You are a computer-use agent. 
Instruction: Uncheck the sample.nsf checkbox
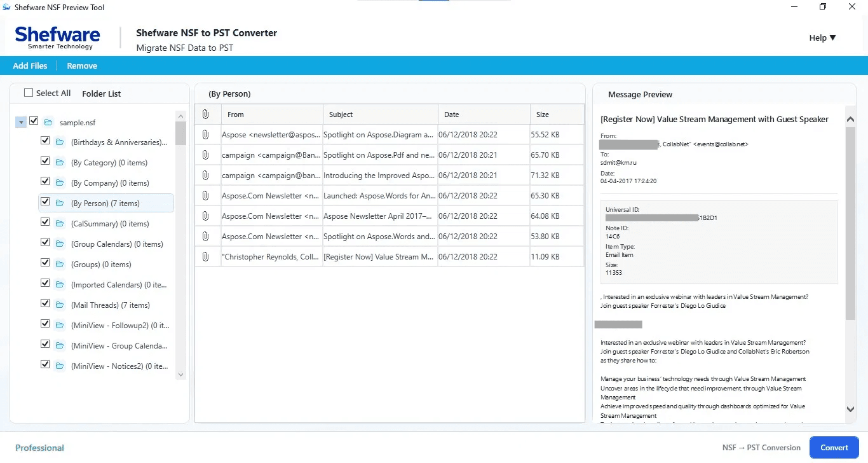pos(34,121)
